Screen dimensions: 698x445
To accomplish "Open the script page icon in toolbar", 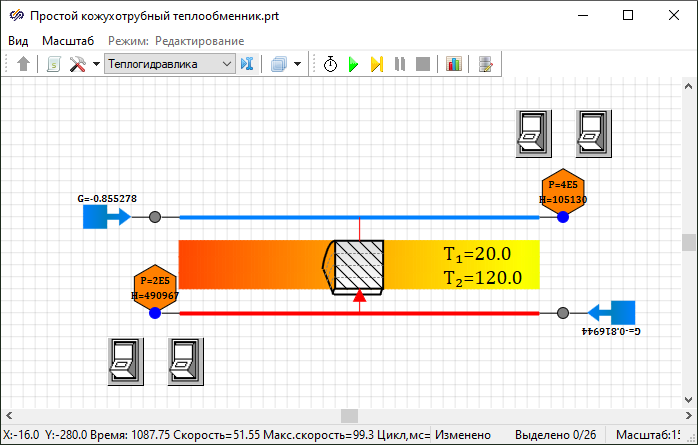I will (53, 64).
